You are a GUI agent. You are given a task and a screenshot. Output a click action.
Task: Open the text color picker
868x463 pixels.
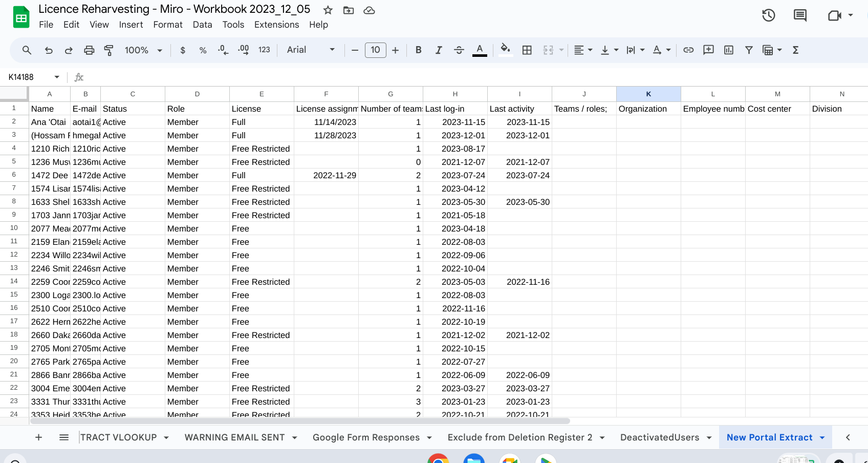tap(480, 50)
